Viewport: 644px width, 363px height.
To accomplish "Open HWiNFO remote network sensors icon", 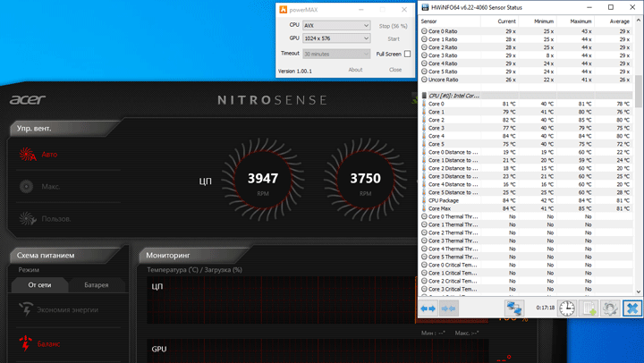I will [513, 308].
